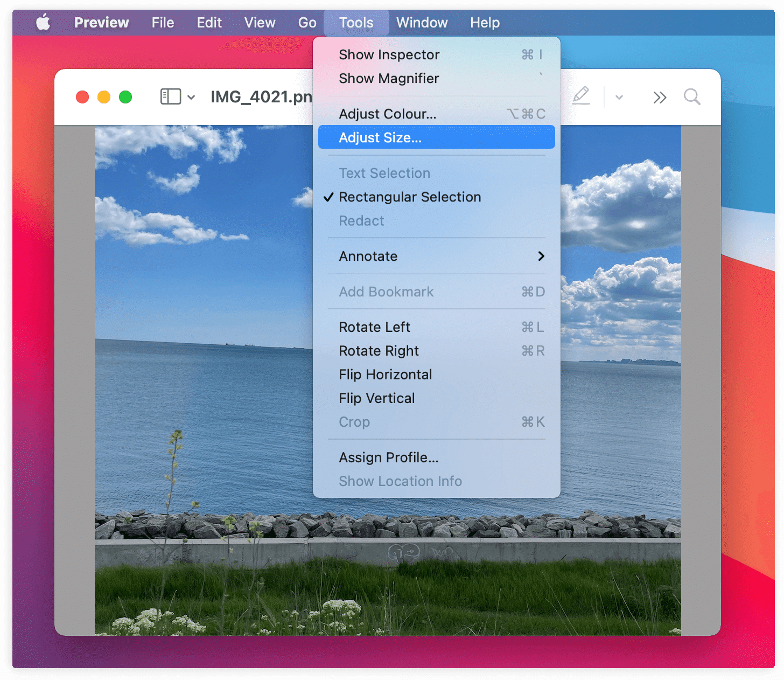Open the chevron dropdown beside the sidebar icon
This screenshot has width=784, height=680.
tap(192, 98)
